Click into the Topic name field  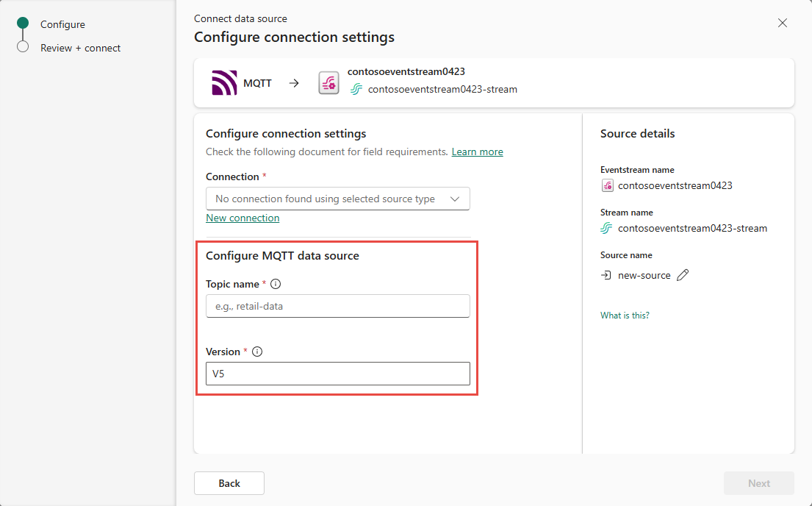(337, 306)
